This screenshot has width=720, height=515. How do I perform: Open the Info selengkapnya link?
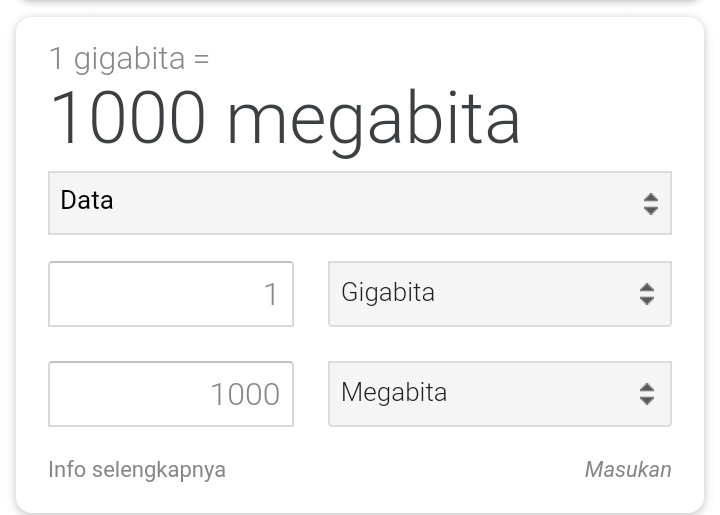click(137, 469)
